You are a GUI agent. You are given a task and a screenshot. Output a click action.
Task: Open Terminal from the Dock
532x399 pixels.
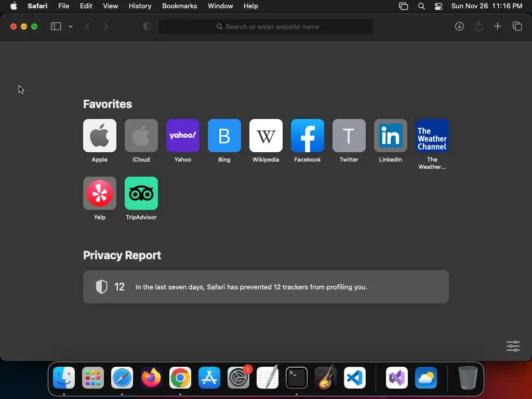pos(297,378)
